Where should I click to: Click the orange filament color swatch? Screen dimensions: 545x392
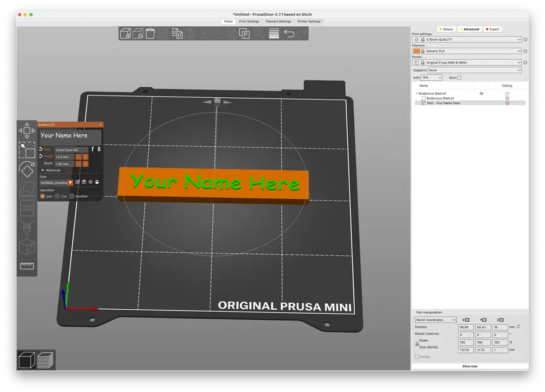[x=416, y=51]
